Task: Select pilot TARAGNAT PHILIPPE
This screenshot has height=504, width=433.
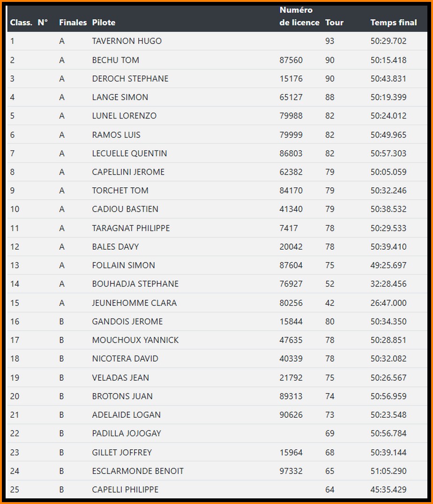Action: [x=131, y=228]
